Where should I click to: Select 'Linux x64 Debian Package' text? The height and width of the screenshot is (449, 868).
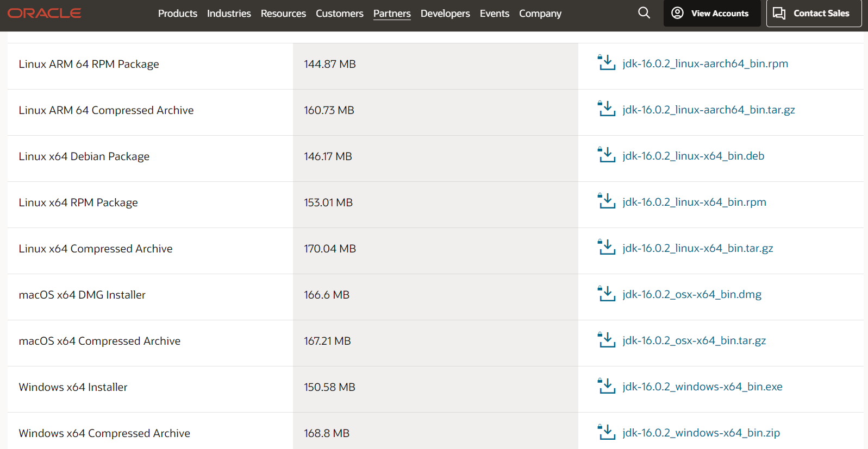point(84,156)
